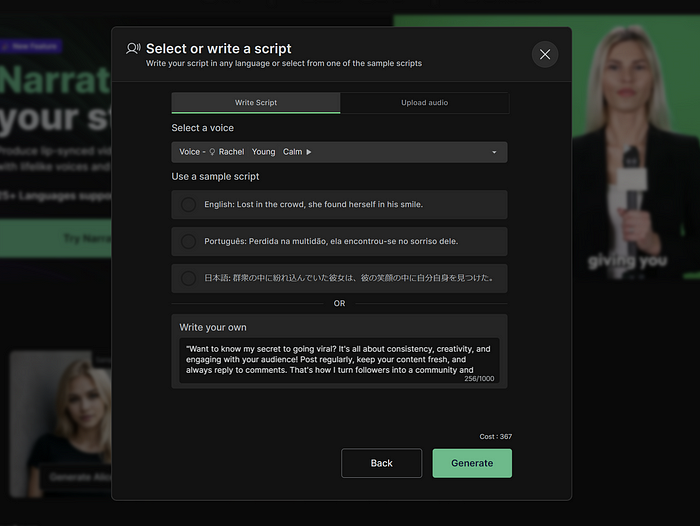The height and width of the screenshot is (526, 700).
Task: Click the Use a sample script label
Action: (x=215, y=177)
